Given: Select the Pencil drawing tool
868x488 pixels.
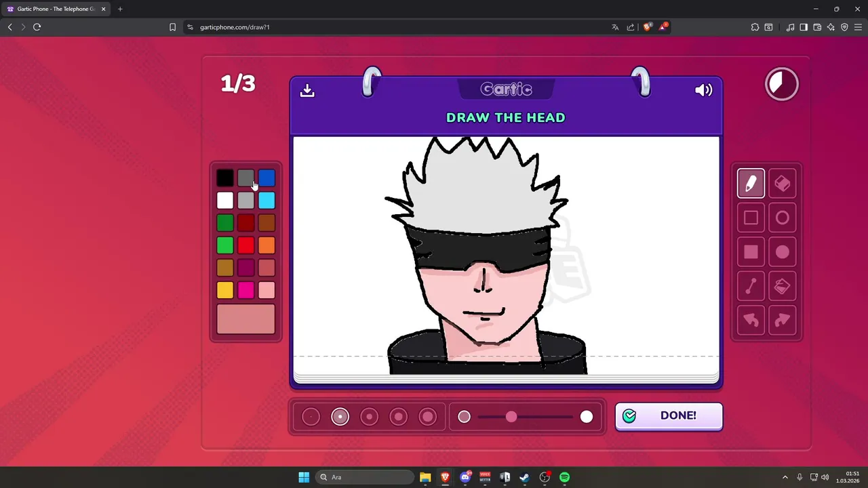Looking at the screenshot, I should [x=751, y=183].
